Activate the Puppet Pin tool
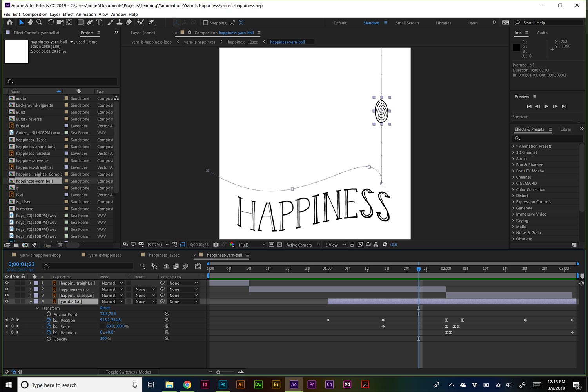Image resolution: width=588 pixels, height=392 pixels. click(x=151, y=22)
